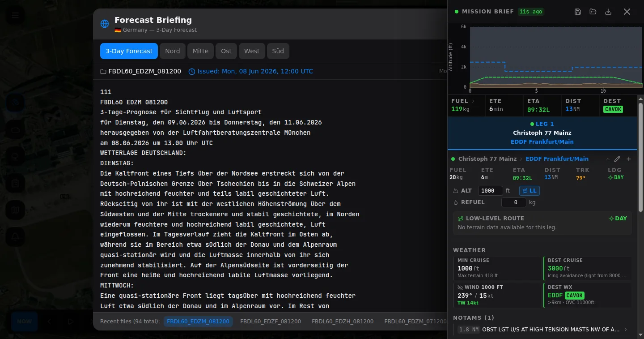644x339 pixels.
Task: Click the bell icon in the map sidebar
Action: [16, 236]
